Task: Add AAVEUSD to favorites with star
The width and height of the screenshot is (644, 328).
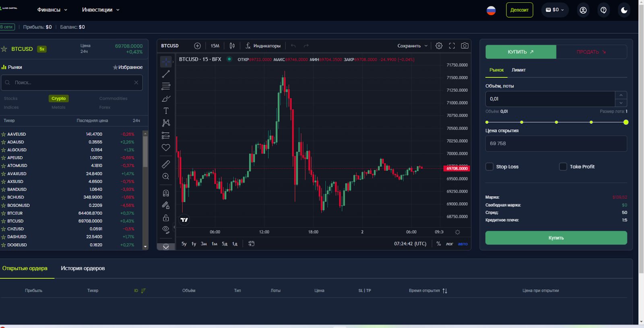Action: click(3, 134)
